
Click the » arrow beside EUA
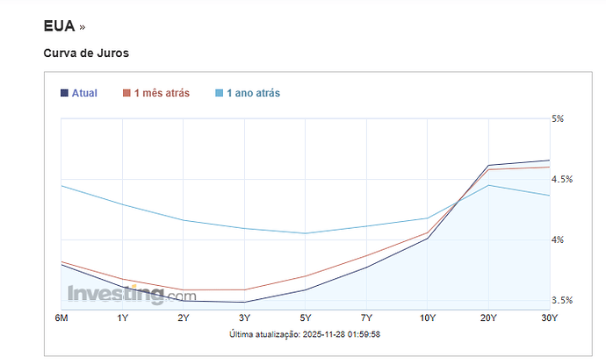tap(83, 26)
